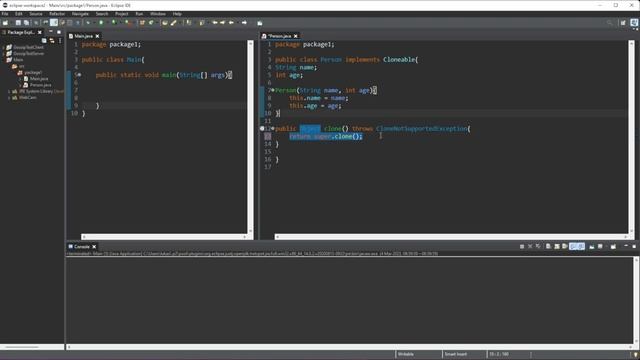The width and height of the screenshot is (640, 360).
Task: Toggle Mark Occurrences in main toolbar
Action: [x=53, y=23]
